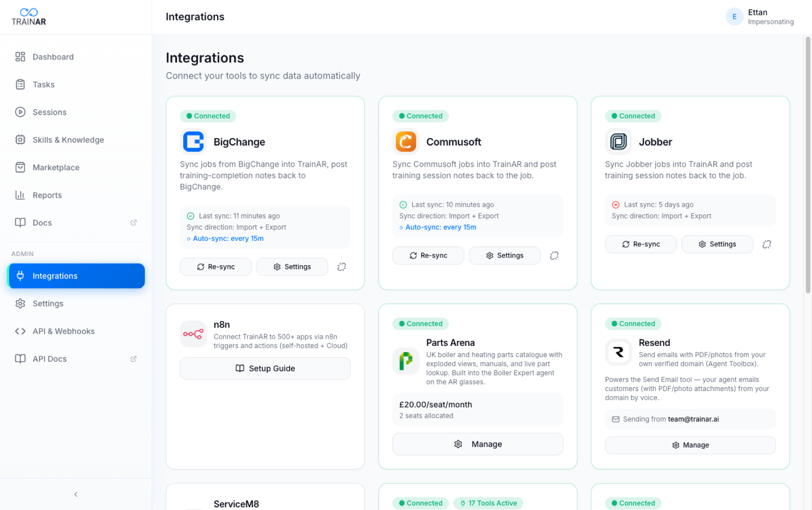812x510 pixels.
Task: Click team@trainar.ai sender address
Action: click(x=693, y=419)
